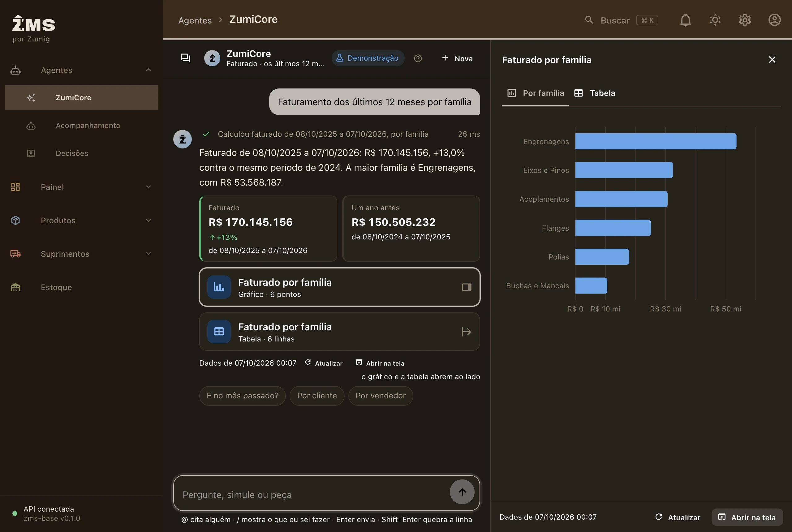Viewport: 792px width, 532px height.
Task: Click the arrow icon on Tabela card
Action: point(467,332)
